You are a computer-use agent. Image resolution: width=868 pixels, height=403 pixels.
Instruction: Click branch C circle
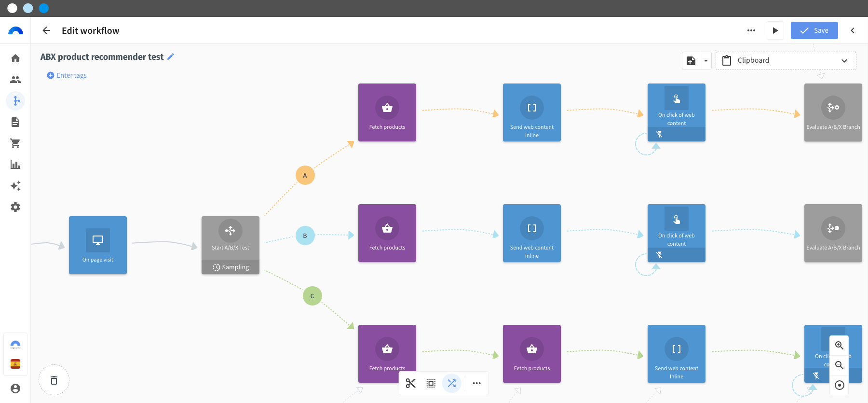(312, 296)
